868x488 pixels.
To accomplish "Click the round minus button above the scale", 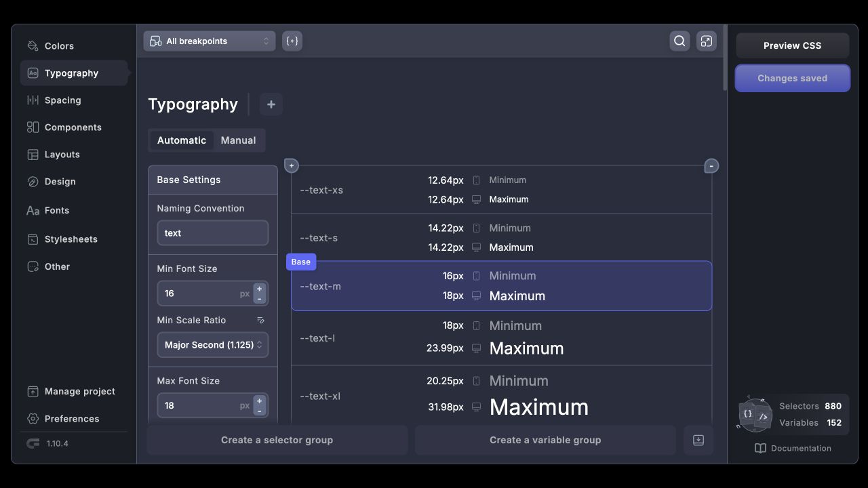I will (711, 166).
